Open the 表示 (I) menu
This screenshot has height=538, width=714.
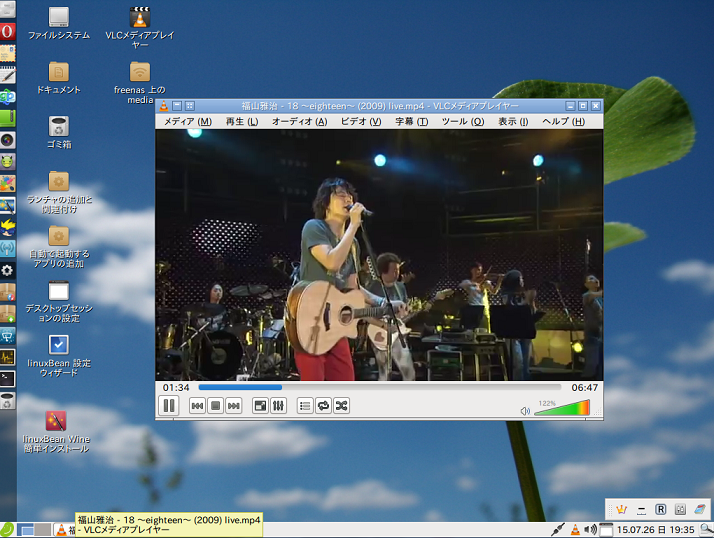(x=513, y=122)
